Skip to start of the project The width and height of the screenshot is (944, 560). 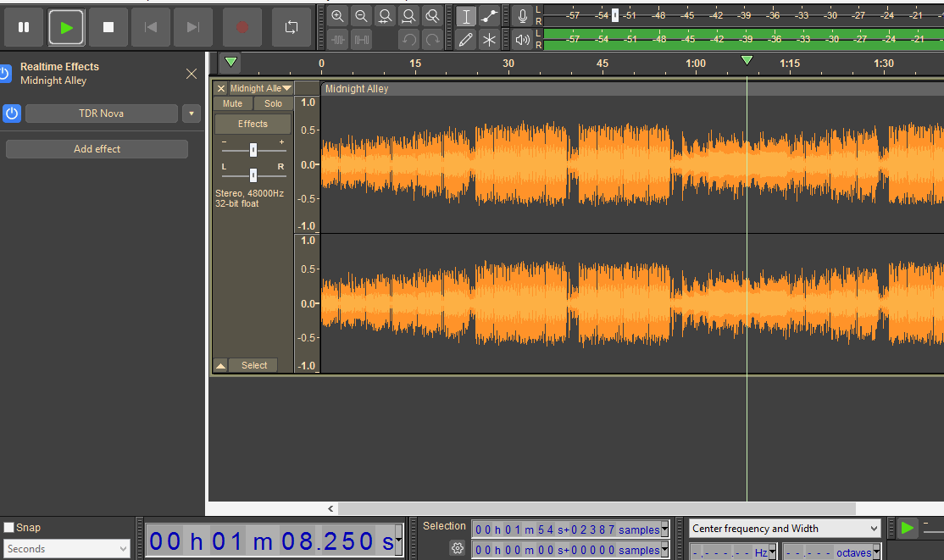151,27
